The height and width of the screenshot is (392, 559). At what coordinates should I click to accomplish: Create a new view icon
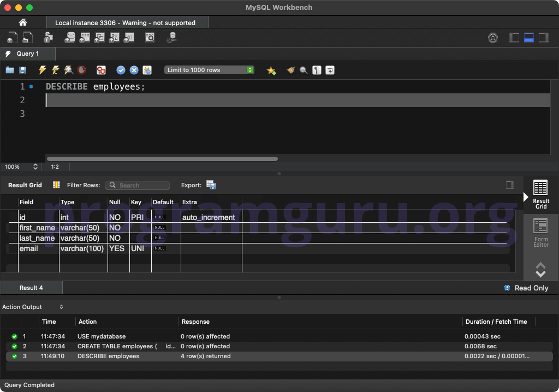coord(99,38)
